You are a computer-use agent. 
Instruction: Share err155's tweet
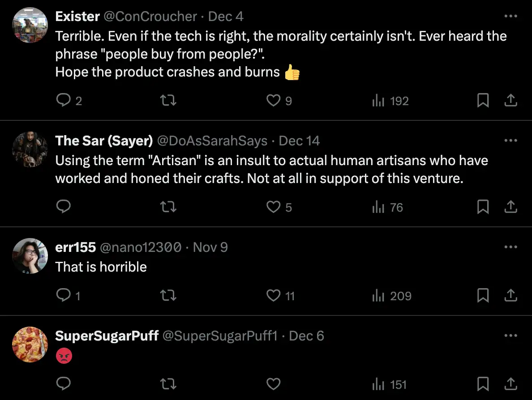(x=511, y=295)
